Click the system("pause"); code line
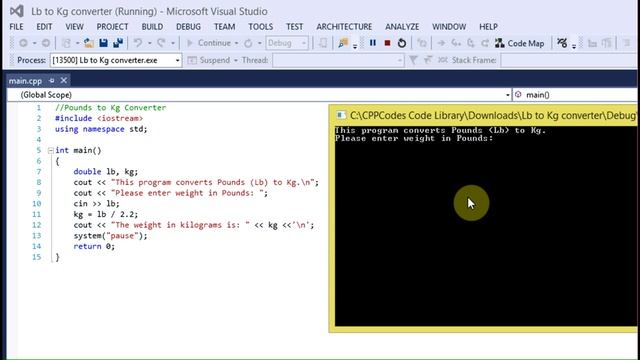The height and width of the screenshot is (360, 640). [110, 236]
